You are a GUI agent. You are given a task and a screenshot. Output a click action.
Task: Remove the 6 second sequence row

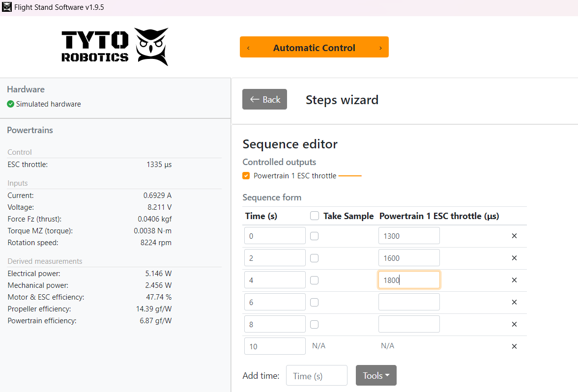pos(514,302)
